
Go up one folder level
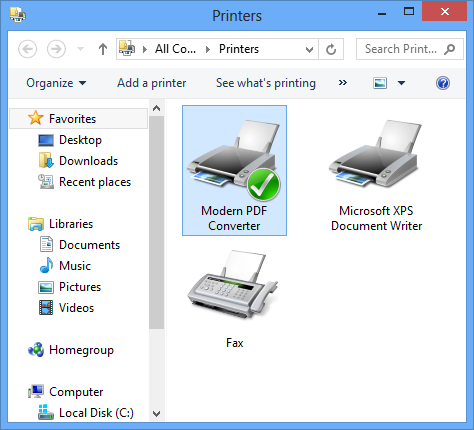103,49
